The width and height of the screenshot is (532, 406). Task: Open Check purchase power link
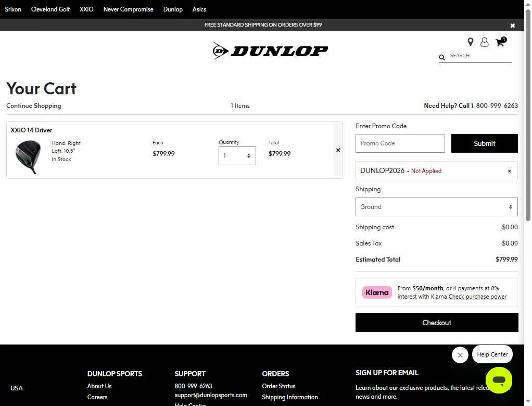pos(477,297)
